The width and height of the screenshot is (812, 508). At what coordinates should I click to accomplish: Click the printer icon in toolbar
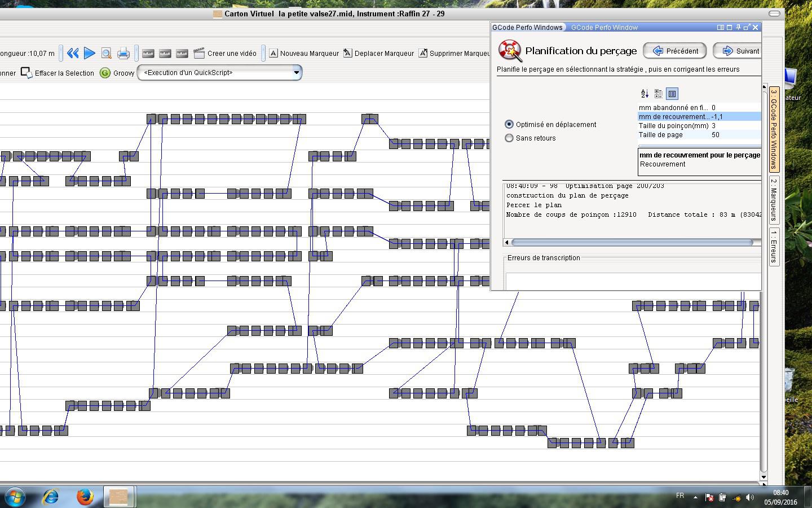click(x=123, y=53)
